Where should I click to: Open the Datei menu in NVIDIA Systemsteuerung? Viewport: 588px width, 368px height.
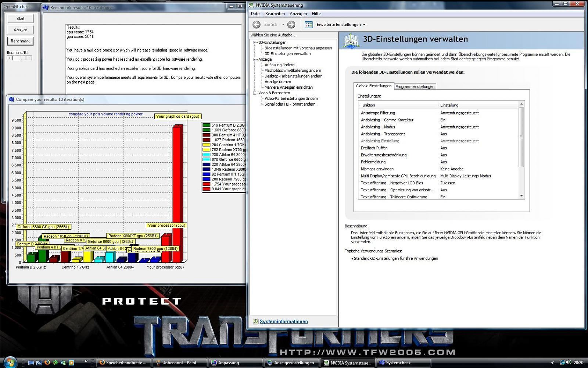click(x=255, y=14)
